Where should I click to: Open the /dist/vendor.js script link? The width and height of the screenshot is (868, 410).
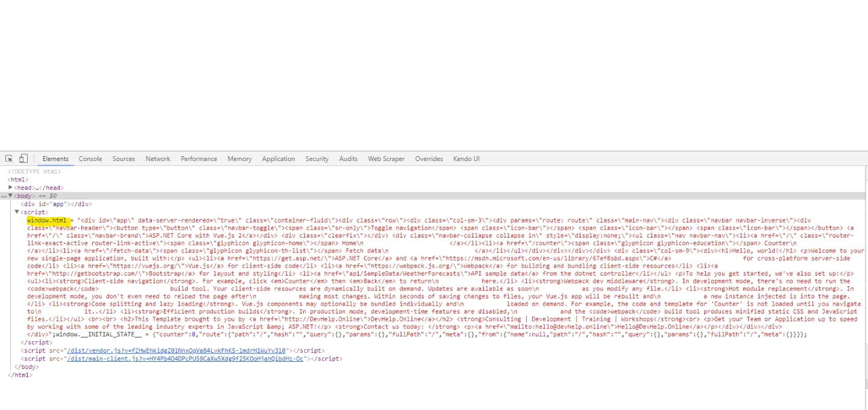click(x=176, y=350)
